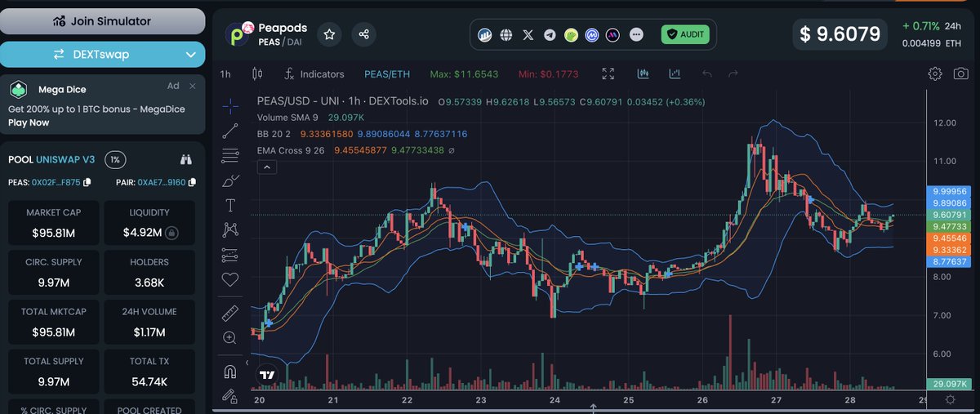Open the blue chart-logo link icon
980x414 pixels.
(x=485, y=35)
